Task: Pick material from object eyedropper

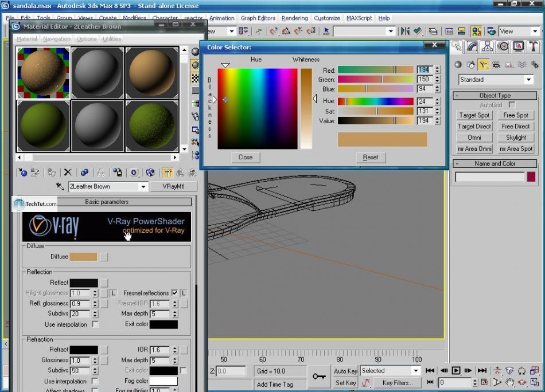Action: (60, 186)
